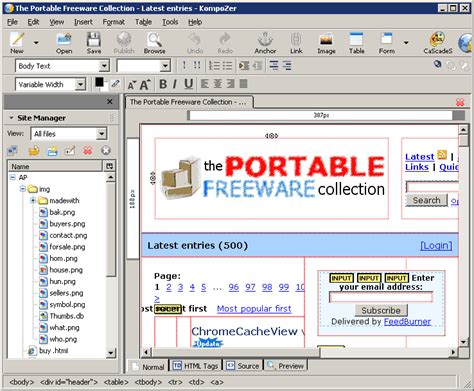The image size is (474, 391).
Task: Click the Search button on the page
Action: (x=426, y=200)
